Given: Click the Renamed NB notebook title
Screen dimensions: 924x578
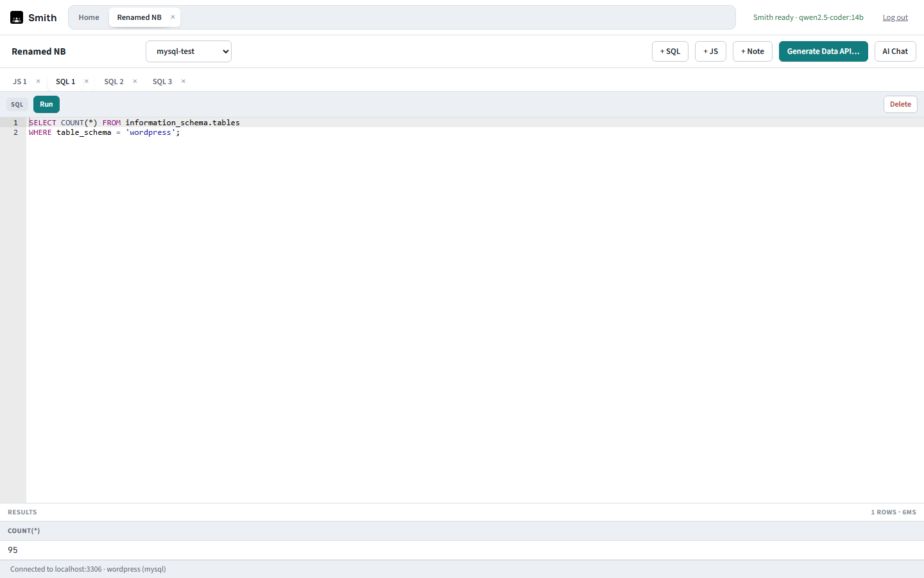Looking at the screenshot, I should 38,51.
